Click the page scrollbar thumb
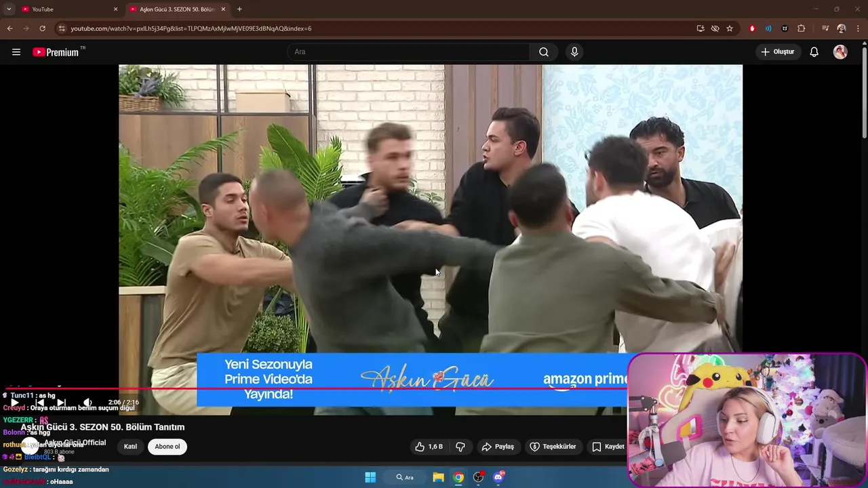The width and height of the screenshot is (868, 488). pyautogui.click(x=864, y=94)
